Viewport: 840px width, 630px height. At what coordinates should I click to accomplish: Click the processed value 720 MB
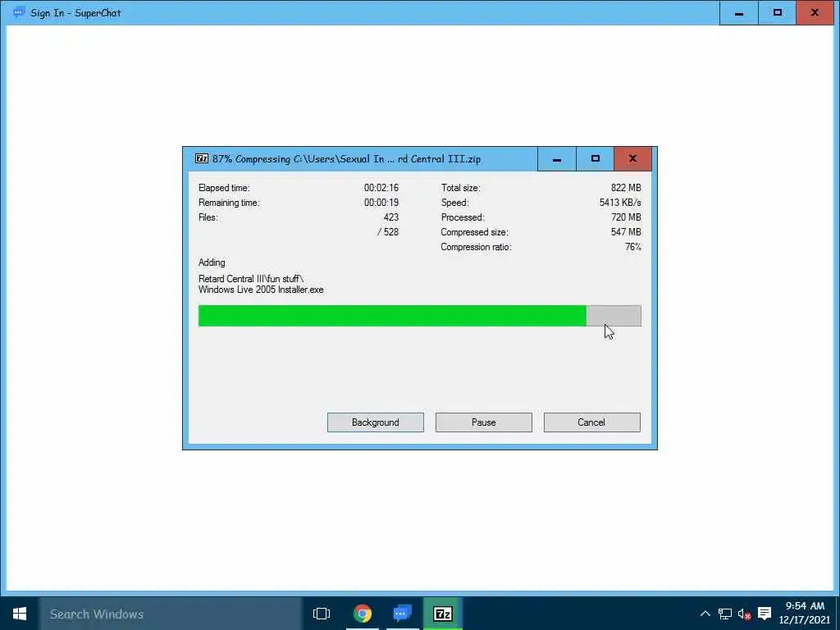click(626, 217)
